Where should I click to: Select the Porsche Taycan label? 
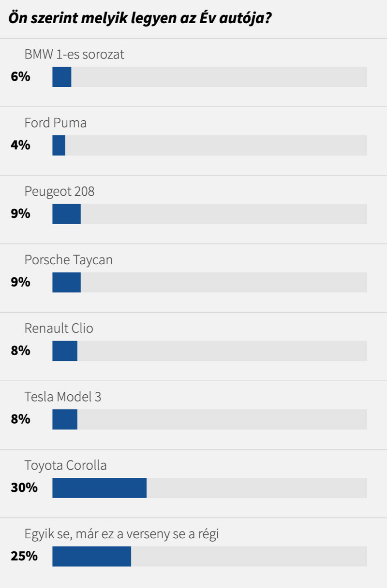pyautogui.click(x=68, y=260)
